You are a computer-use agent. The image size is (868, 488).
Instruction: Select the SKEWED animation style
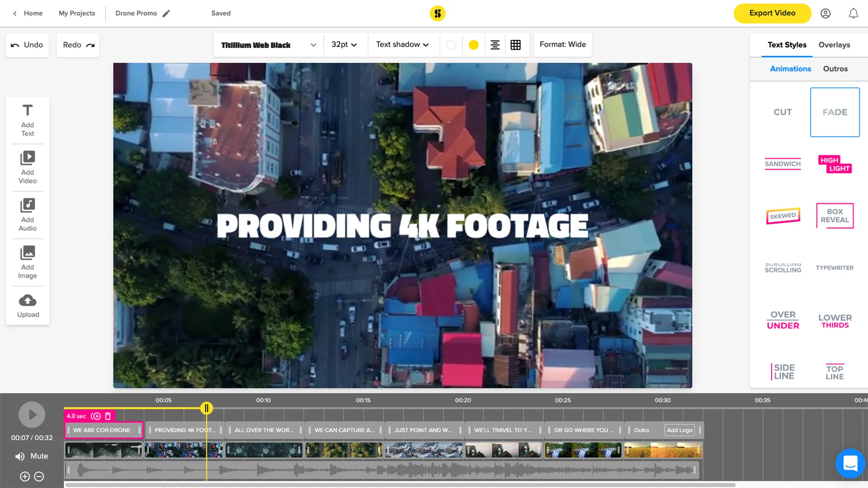(x=782, y=216)
